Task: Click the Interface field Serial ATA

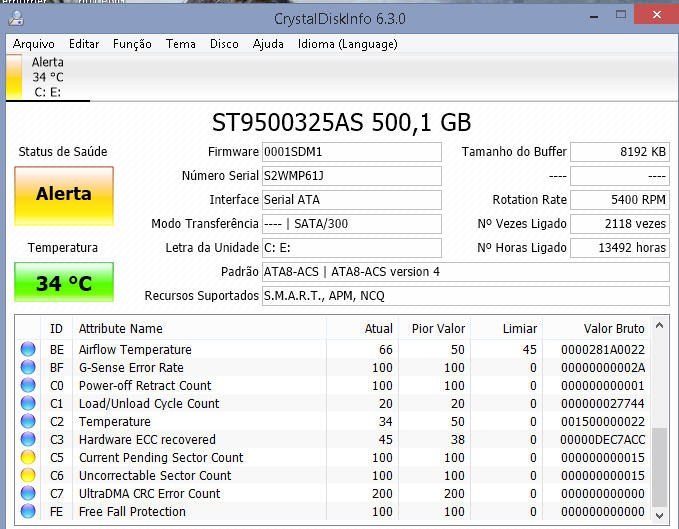Action: pyautogui.click(x=352, y=200)
